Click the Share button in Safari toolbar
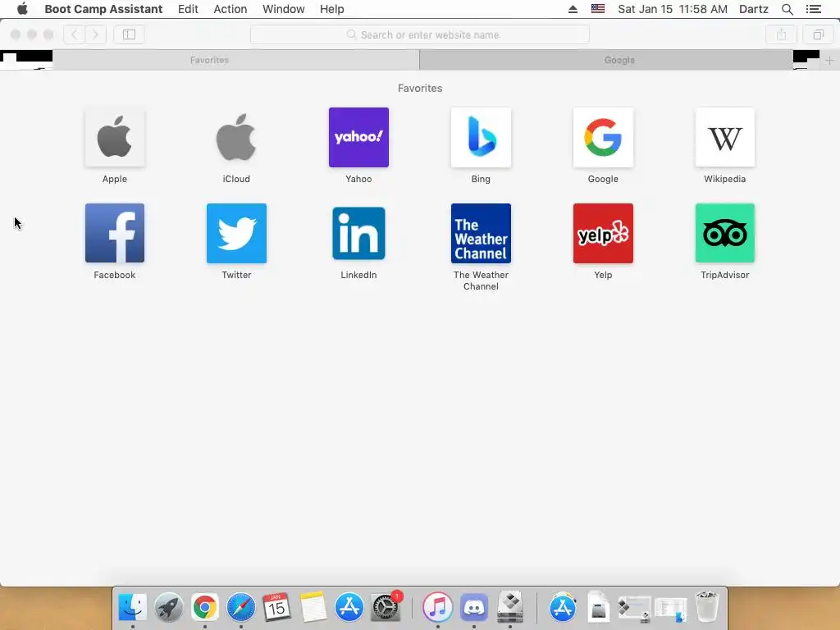 pos(781,34)
